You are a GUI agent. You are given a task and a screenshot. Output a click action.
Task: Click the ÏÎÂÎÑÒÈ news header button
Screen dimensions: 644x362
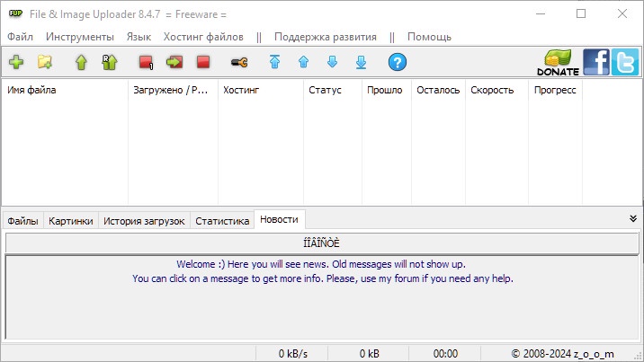(x=322, y=243)
